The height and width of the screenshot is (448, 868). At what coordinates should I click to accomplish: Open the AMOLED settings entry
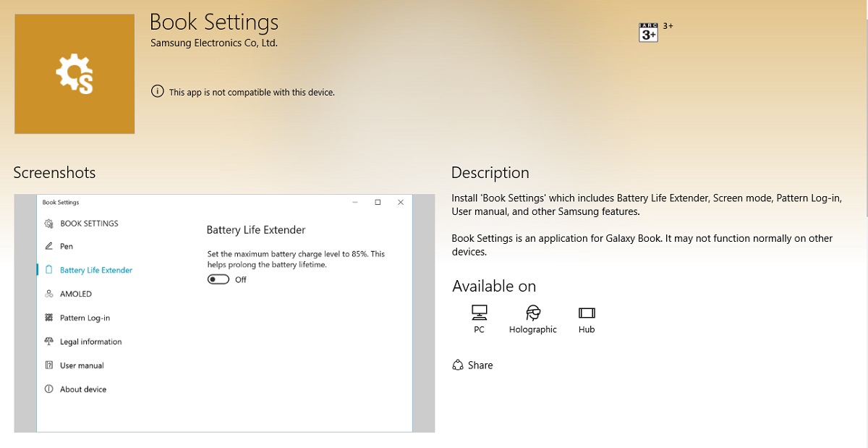pos(76,294)
